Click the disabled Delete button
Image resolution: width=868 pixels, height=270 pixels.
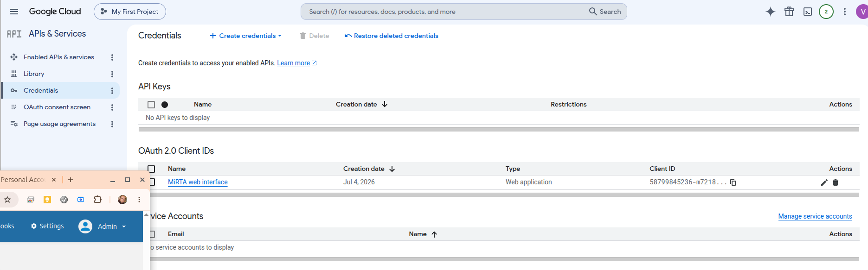315,36
